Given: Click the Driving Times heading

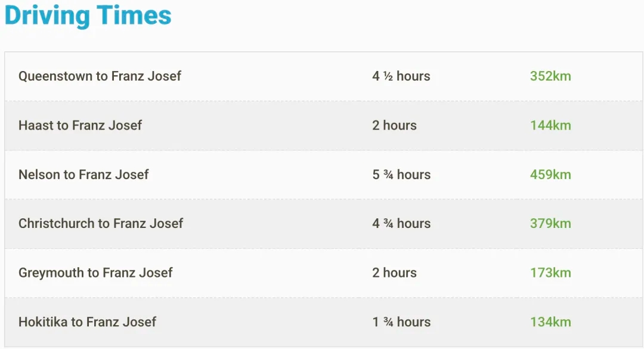Looking at the screenshot, I should coord(88,16).
